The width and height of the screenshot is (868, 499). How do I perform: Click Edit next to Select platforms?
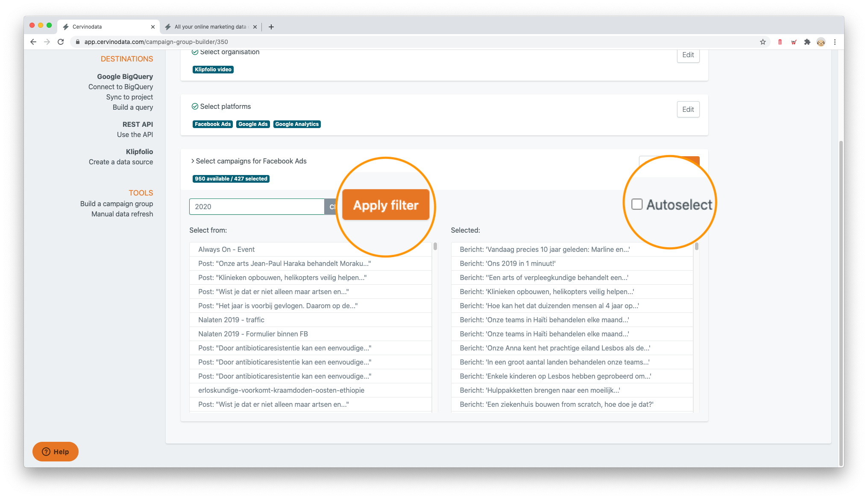pos(688,109)
